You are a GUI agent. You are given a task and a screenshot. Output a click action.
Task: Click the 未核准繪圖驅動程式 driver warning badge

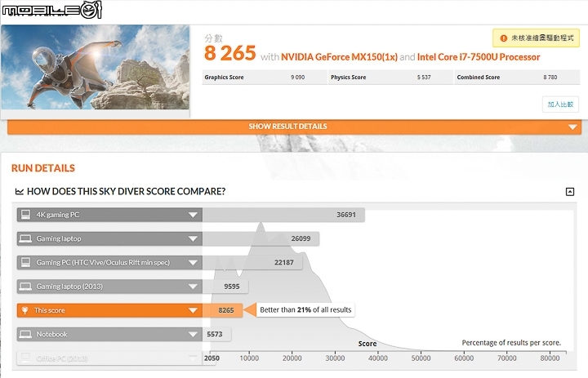[x=536, y=38]
